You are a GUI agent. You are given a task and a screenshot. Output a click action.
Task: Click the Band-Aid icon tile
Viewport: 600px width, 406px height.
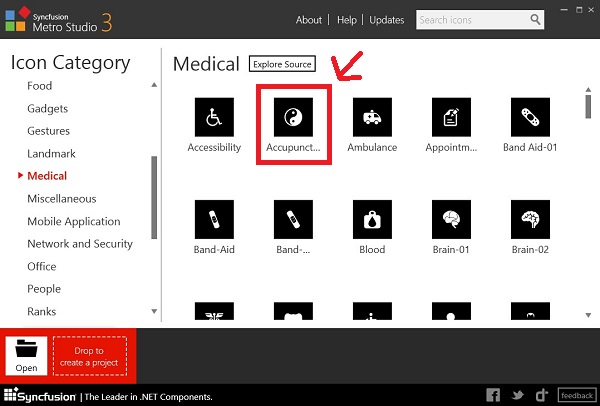pyautogui.click(x=214, y=219)
